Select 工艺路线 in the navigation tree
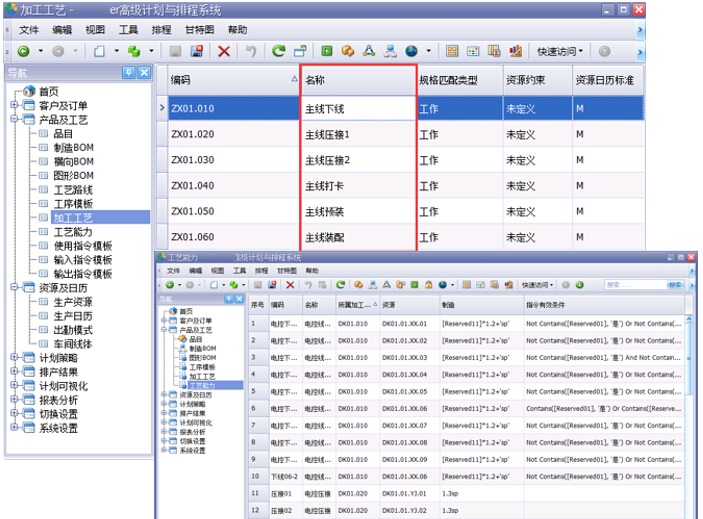 pos(73,190)
